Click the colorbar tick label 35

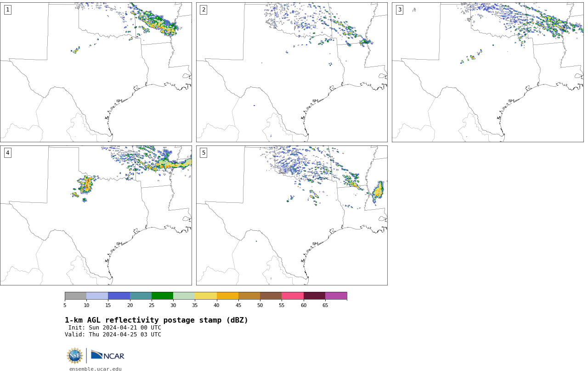click(195, 305)
